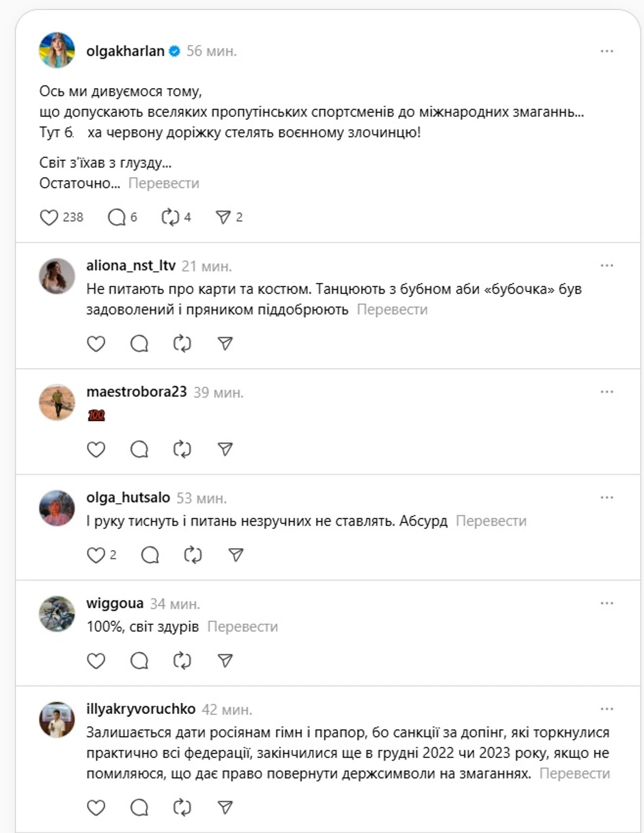Image resolution: width=644 pixels, height=833 pixels.
Task: Reply to aliona_nst_ltv's comment
Action: pyautogui.click(x=139, y=344)
